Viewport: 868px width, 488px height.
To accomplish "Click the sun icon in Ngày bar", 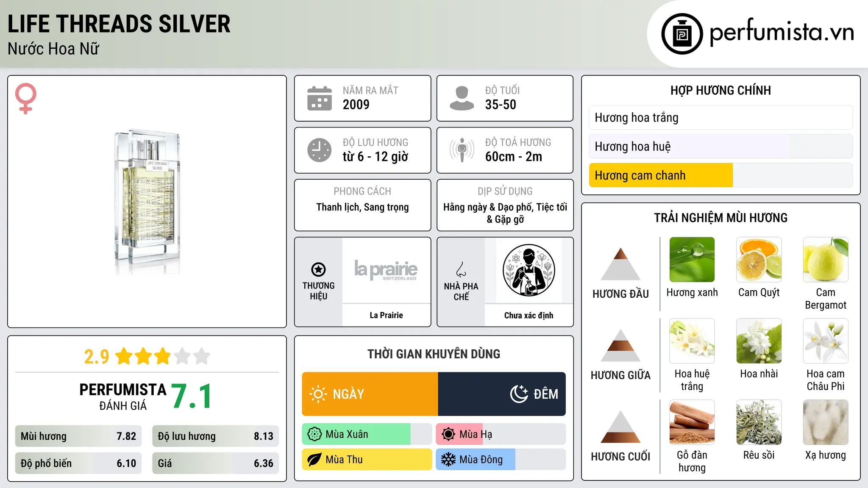I will point(318,394).
